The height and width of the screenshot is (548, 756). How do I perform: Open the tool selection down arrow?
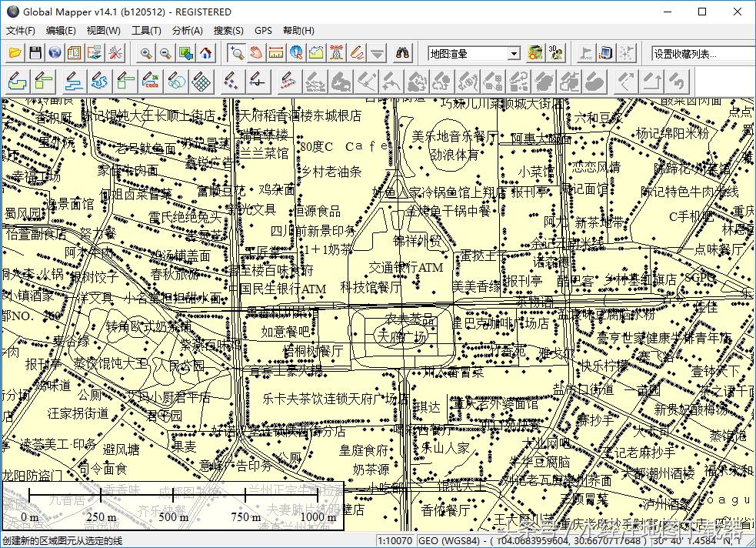(378, 53)
